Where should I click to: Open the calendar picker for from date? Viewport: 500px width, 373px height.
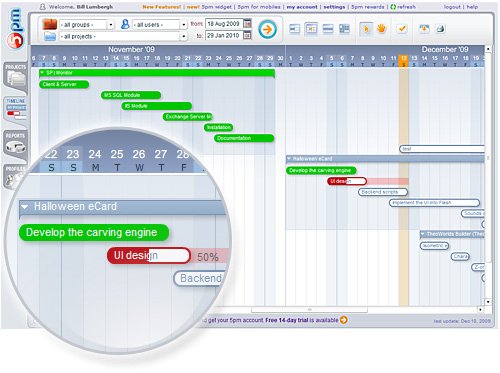[x=247, y=24]
